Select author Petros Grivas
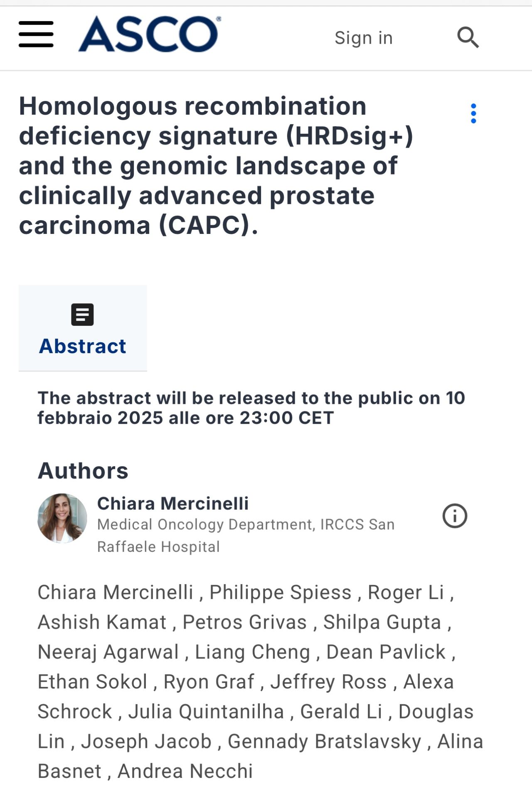Screen dimensions: 532x799 [245, 622]
